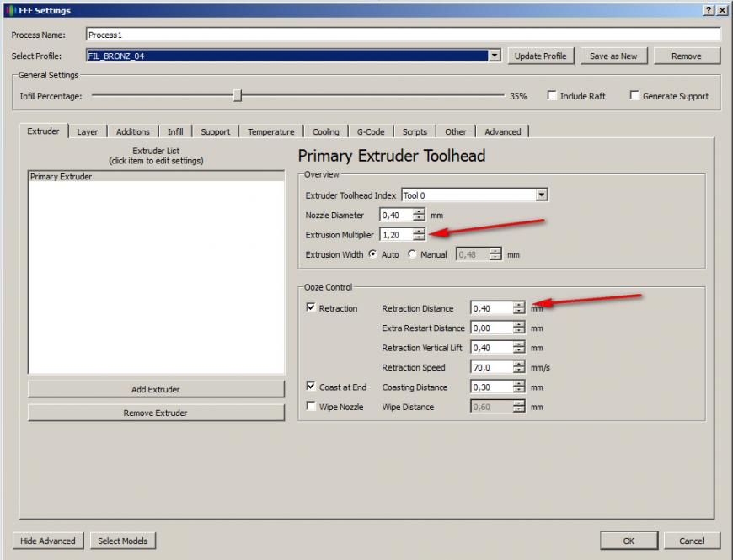The height and width of the screenshot is (560, 733).
Task: Enable the Include Raft checkbox
Action: (552, 95)
